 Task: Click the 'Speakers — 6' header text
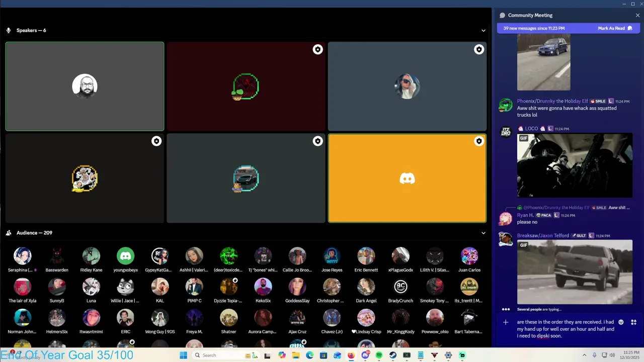[31, 30]
